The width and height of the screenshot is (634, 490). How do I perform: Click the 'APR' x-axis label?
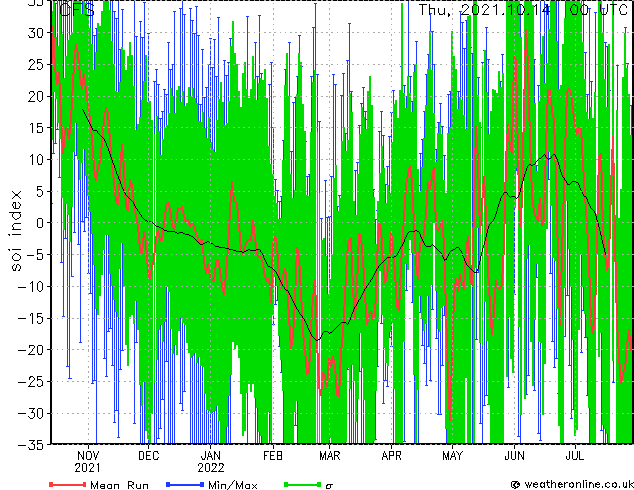[391, 456]
